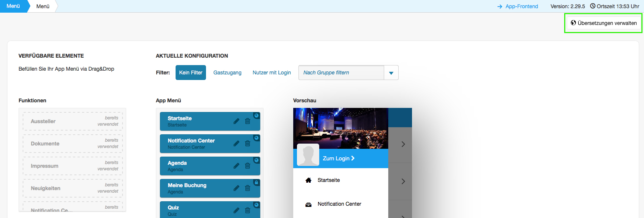This screenshot has height=218, width=644.
Task: Click the blue Menü breadcrumb tab
Action: 13,6
